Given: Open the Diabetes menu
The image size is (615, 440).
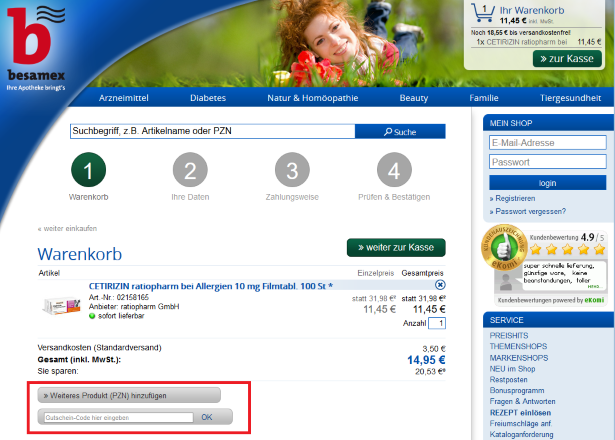Looking at the screenshot, I should pos(208,98).
